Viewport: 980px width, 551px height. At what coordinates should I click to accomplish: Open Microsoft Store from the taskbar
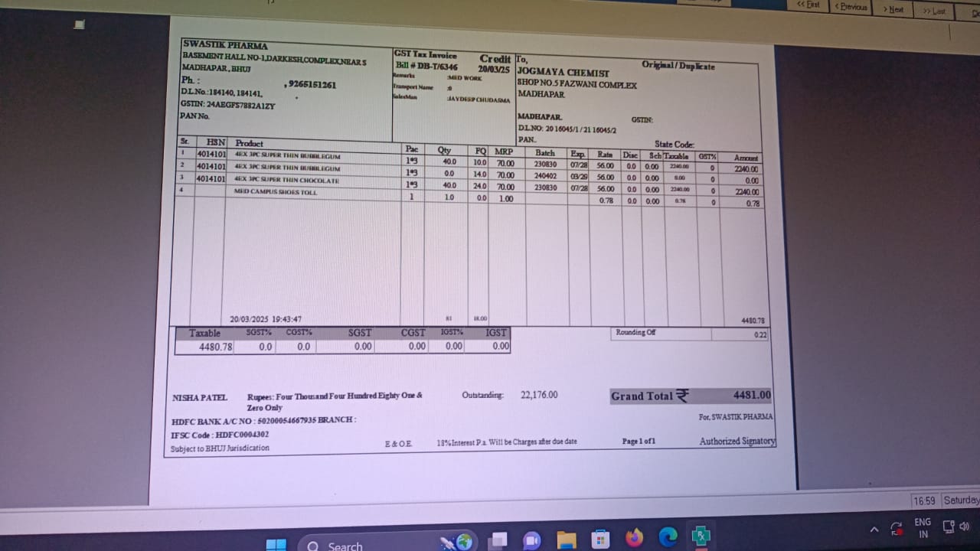tap(600, 539)
